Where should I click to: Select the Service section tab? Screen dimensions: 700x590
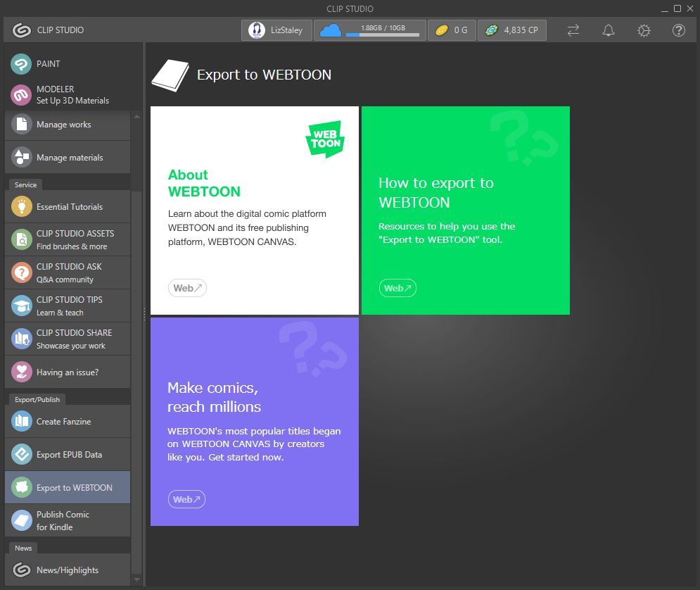click(x=25, y=185)
